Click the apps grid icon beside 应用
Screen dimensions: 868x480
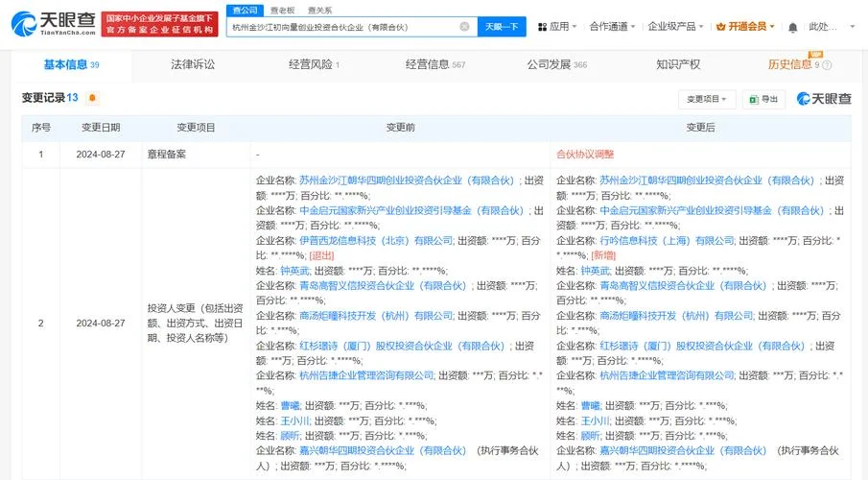[543, 27]
